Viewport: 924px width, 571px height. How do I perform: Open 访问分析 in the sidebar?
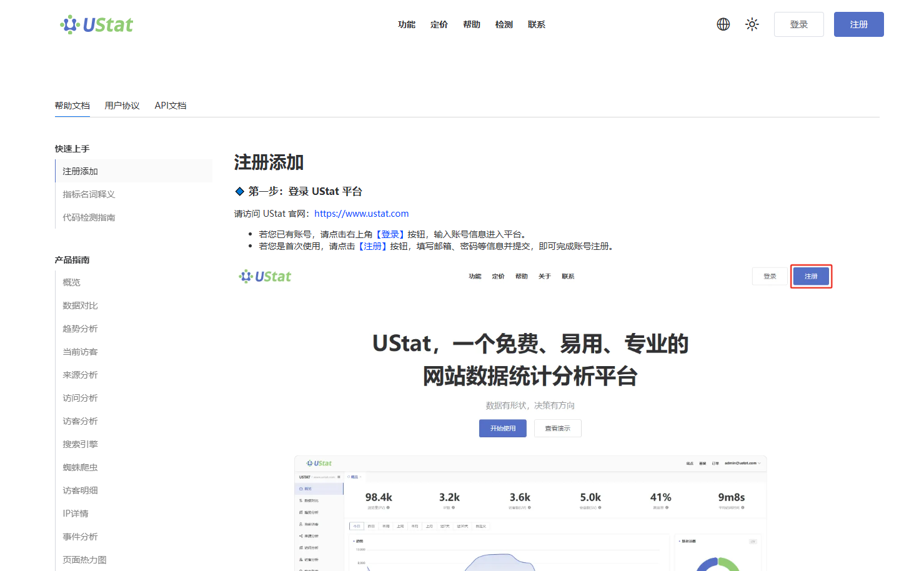pyautogui.click(x=134, y=398)
